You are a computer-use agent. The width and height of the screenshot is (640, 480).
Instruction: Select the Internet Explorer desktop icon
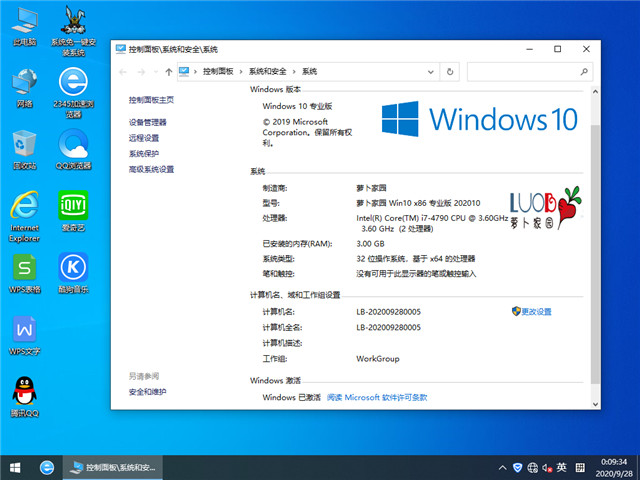pos(24,216)
